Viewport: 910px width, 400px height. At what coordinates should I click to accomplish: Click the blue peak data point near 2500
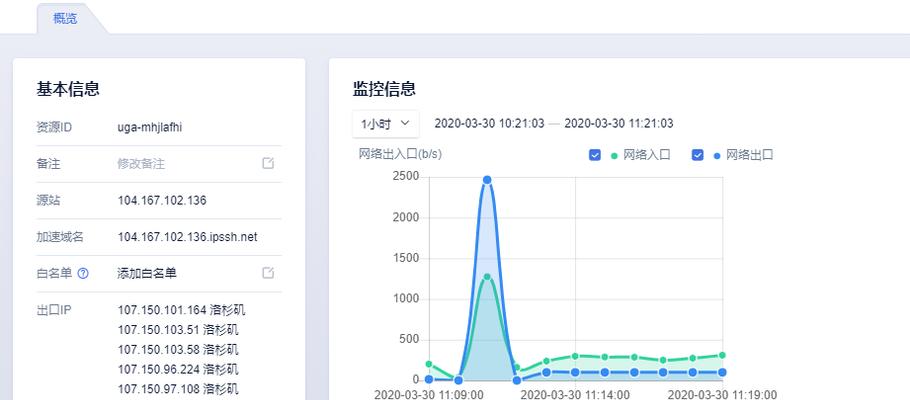click(488, 180)
